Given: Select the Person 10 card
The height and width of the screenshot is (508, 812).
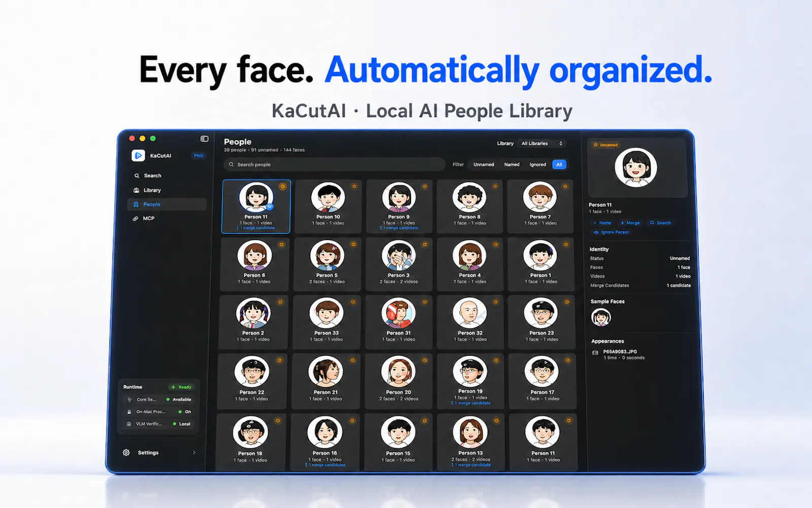Looking at the screenshot, I should [x=328, y=206].
